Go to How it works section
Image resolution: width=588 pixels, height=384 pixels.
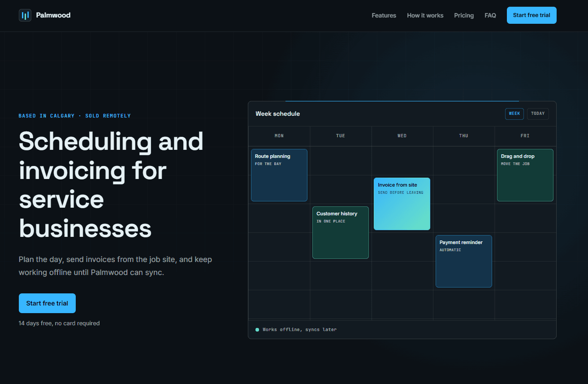[425, 15]
